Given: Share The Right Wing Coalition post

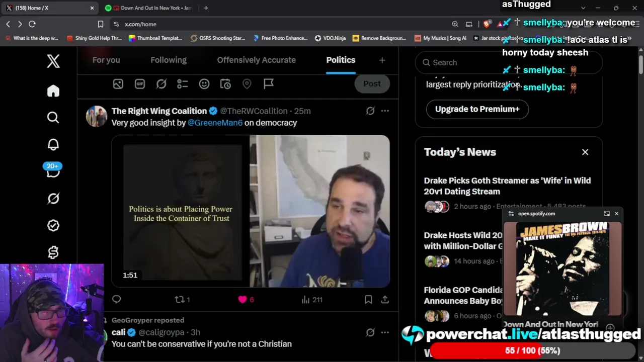Looking at the screenshot, I should [x=385, y=300].
